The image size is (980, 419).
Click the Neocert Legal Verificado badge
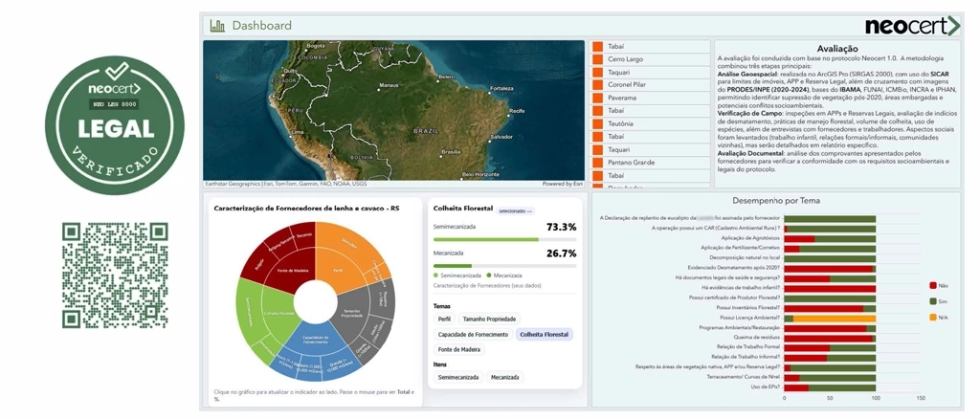pyautogui.click(x=118, y=125)
